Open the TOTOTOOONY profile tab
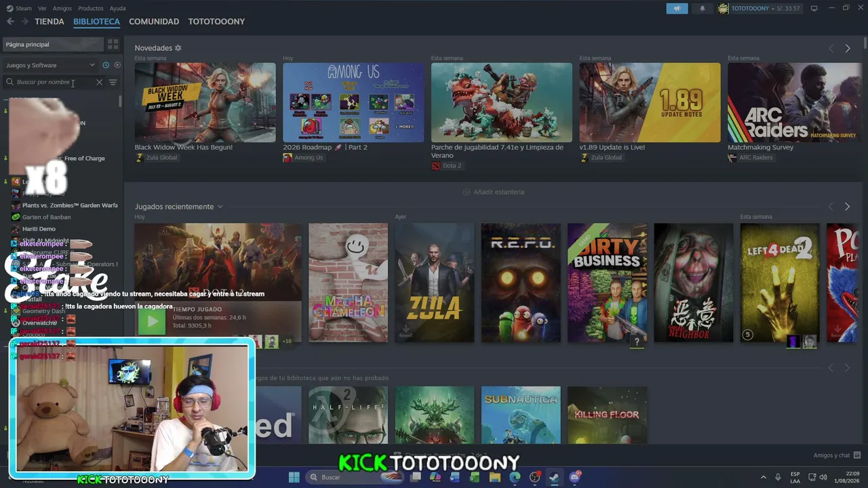868x488 pixels. point(216,22)
